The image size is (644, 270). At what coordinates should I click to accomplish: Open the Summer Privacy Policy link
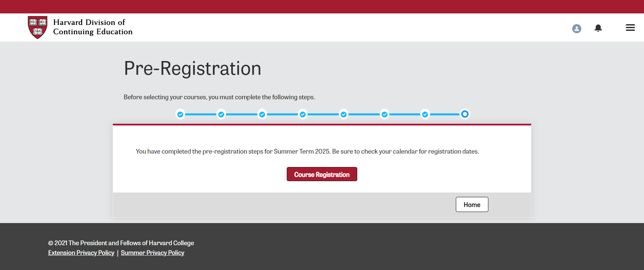[x=153, y=253]
